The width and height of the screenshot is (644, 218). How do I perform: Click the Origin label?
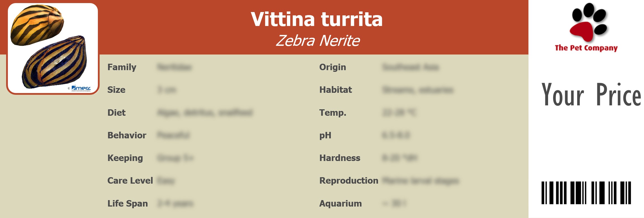(x=332, y=67)
